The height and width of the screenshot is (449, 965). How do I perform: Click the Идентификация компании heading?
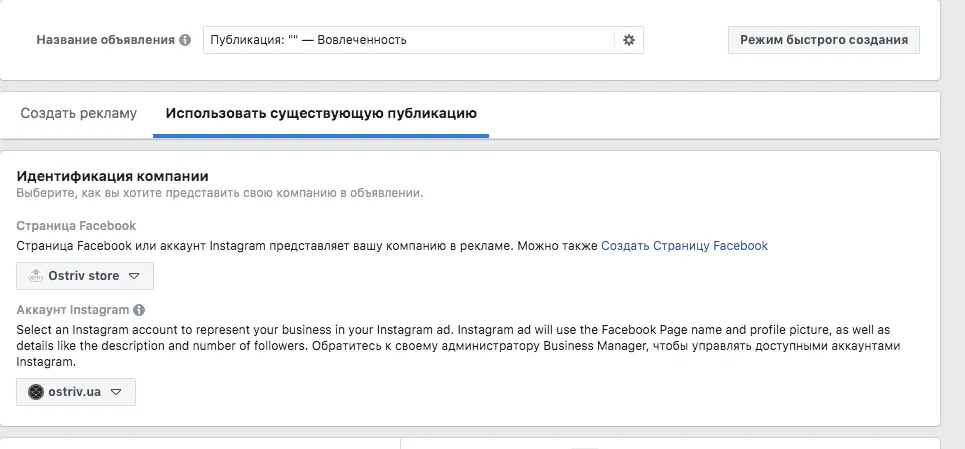pyautogui.click(x=113, y=177)
